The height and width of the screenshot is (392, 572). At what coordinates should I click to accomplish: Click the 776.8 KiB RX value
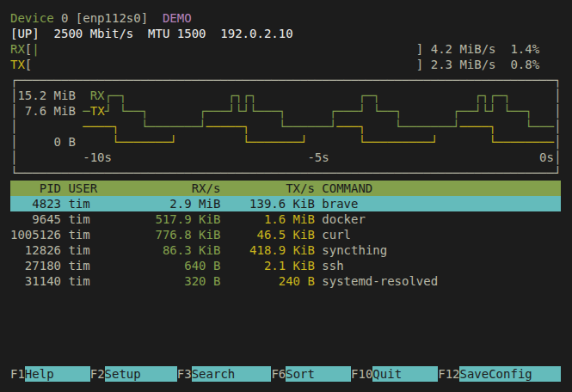tap(188, 235)
